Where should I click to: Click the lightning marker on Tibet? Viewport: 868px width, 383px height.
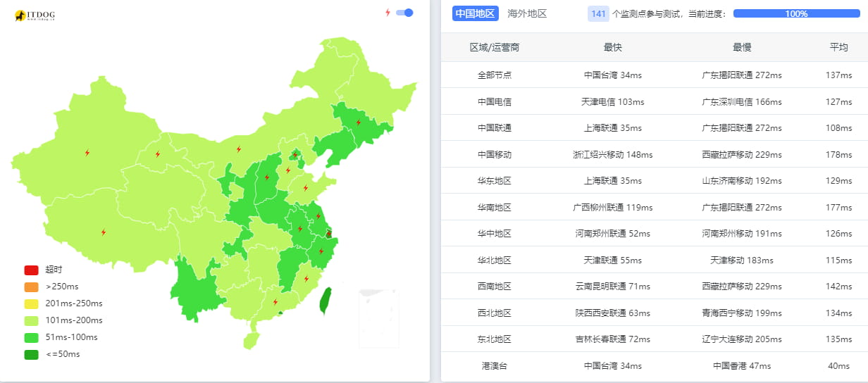(x=104, y=232)
